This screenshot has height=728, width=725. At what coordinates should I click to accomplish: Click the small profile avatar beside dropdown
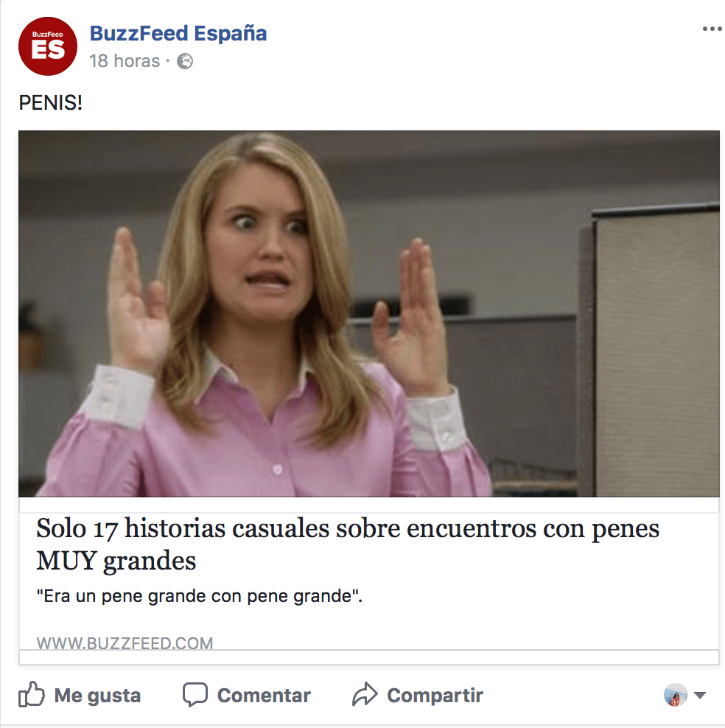676,695
